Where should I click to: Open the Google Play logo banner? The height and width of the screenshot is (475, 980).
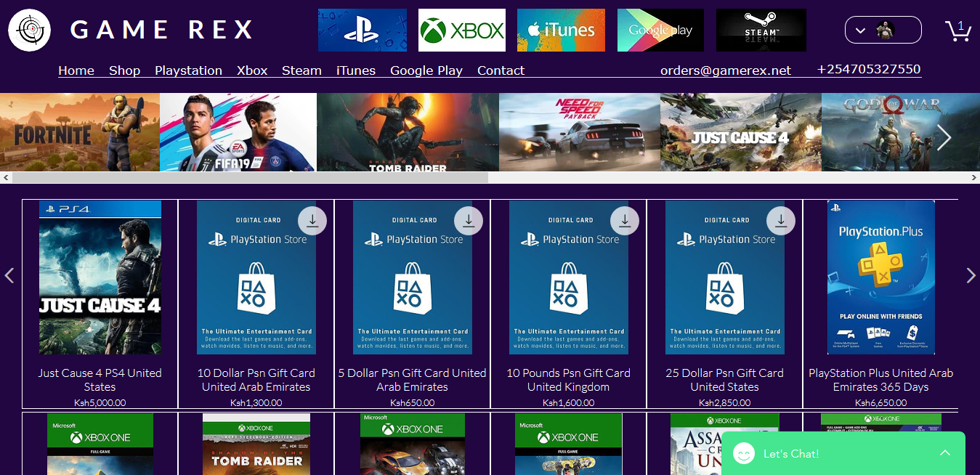tap(660, 31)
